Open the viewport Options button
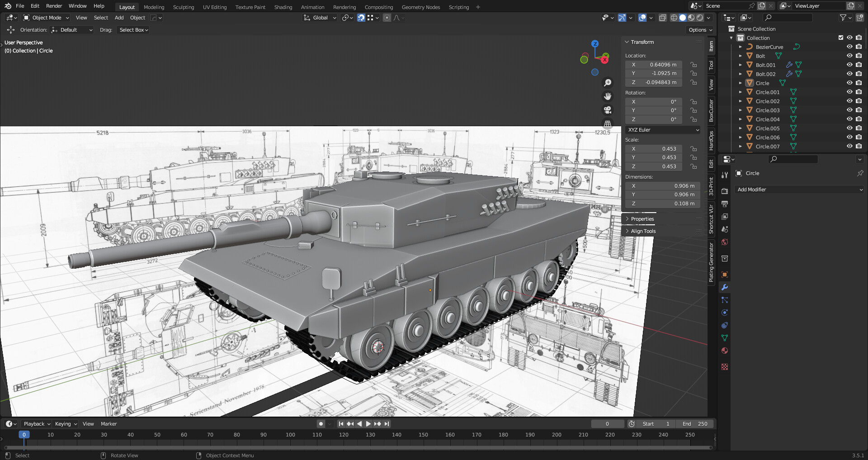Image resolution: width=868 pixels, height=460 pixels. point(699,29)
